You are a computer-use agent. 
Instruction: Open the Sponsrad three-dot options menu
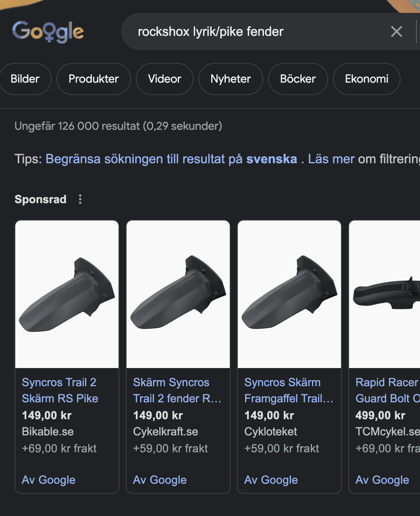pos(80,199)
